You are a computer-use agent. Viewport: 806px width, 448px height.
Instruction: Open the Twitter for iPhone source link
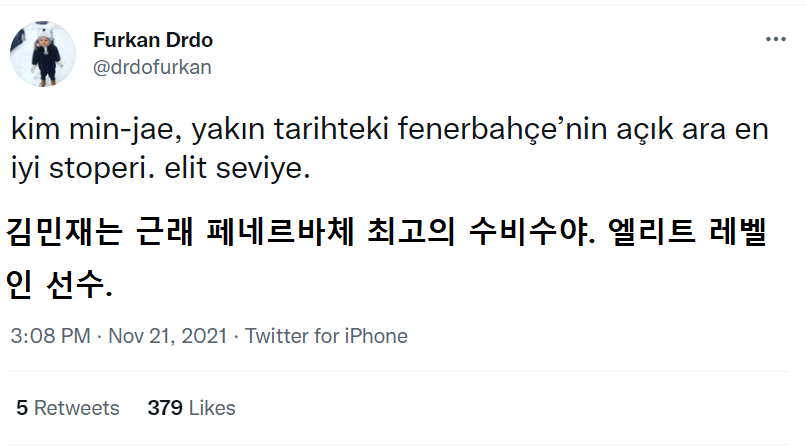coord(326,336)
